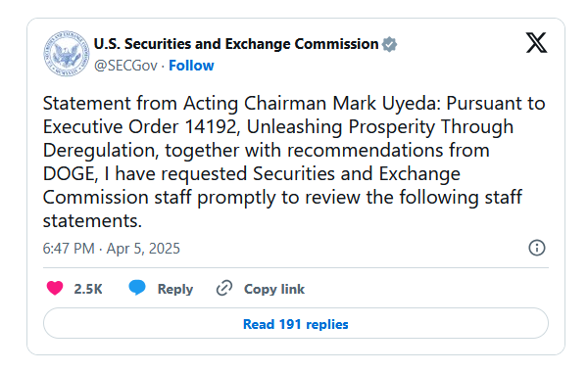This screenshot has height=372, width=588.
Task: Follow the @SECGov account
Action: 191,66
